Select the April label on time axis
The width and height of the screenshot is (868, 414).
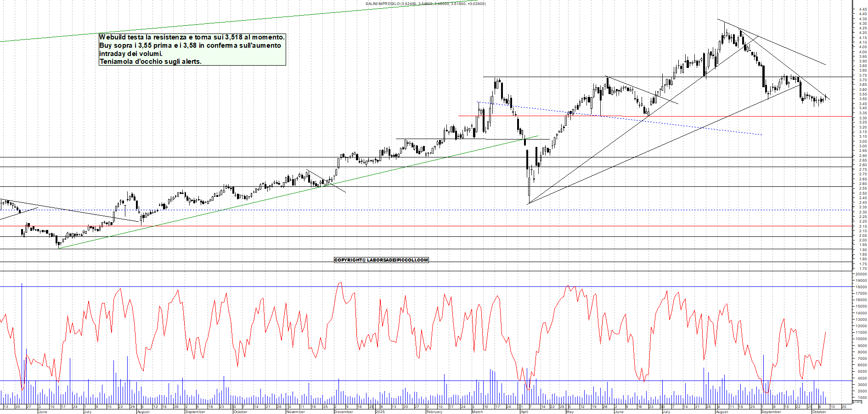coord(524,412)
